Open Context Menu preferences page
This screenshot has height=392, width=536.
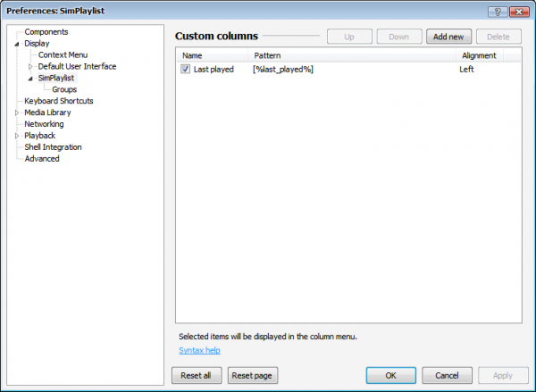[x=63, y=55]
